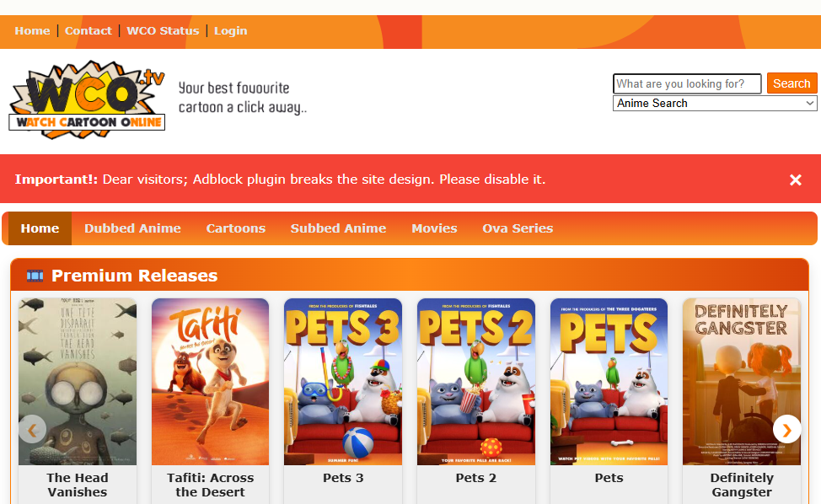The height and width of the screenshot is (504, 821).
Task: Go to the Login page
Action: 230,30
